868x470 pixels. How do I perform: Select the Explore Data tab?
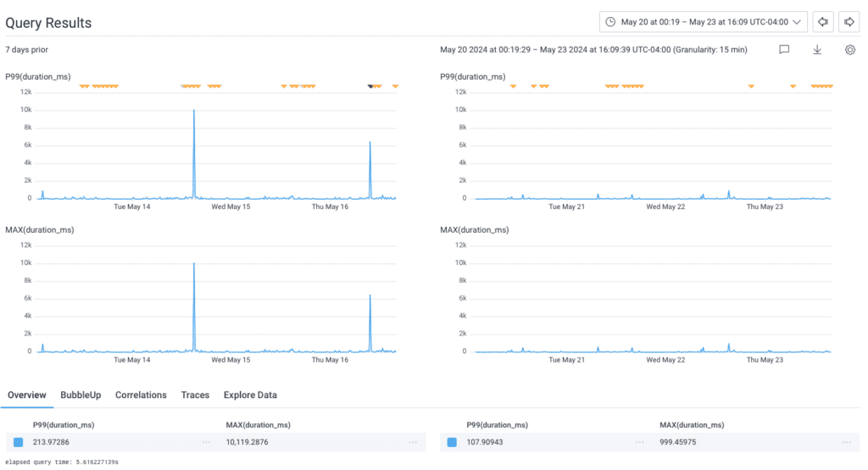250,395
